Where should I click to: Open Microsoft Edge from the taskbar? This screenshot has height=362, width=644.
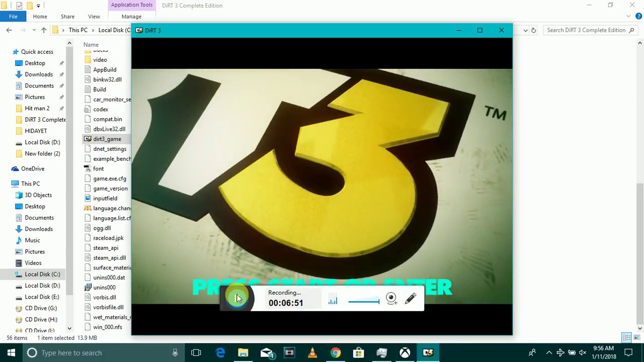[220, 353]
